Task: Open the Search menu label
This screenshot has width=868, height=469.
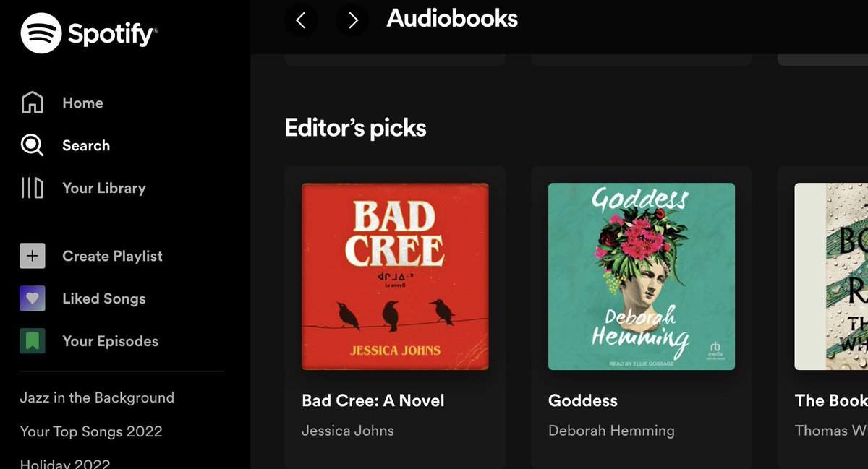Action: click(86, 146)
